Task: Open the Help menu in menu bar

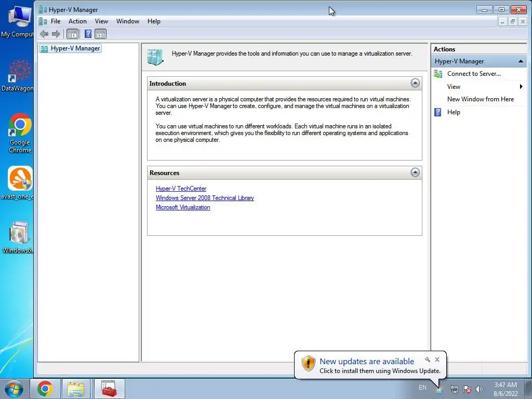Action: pyautogui.click(x=154, y=21)
